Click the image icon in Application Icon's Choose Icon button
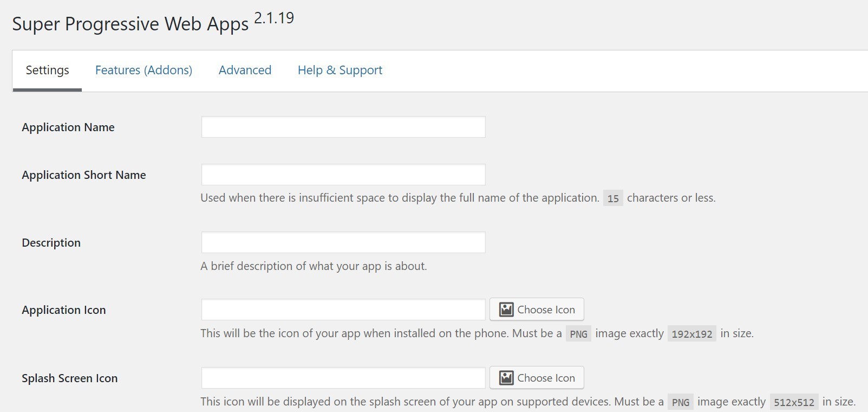Screen dimensions: 868x412 pos(506,310)
